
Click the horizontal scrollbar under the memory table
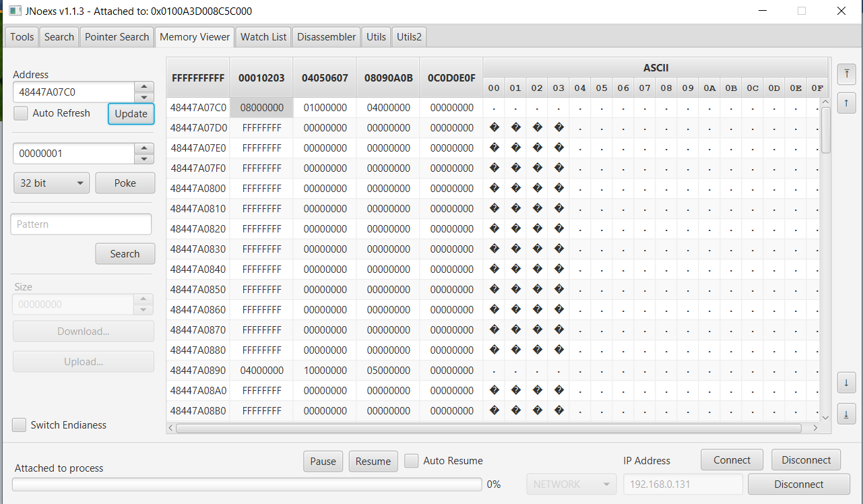pos(489,428)
